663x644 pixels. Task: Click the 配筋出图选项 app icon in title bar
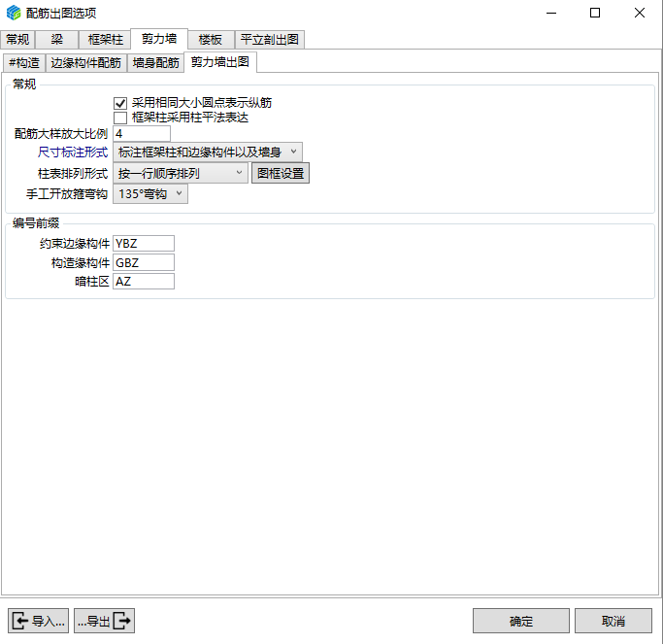[14, 13]
